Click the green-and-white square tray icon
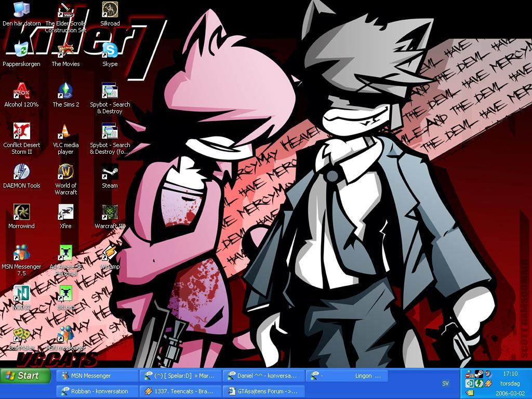The width and height of the screenshot is (532, 399). pos(470,383)
